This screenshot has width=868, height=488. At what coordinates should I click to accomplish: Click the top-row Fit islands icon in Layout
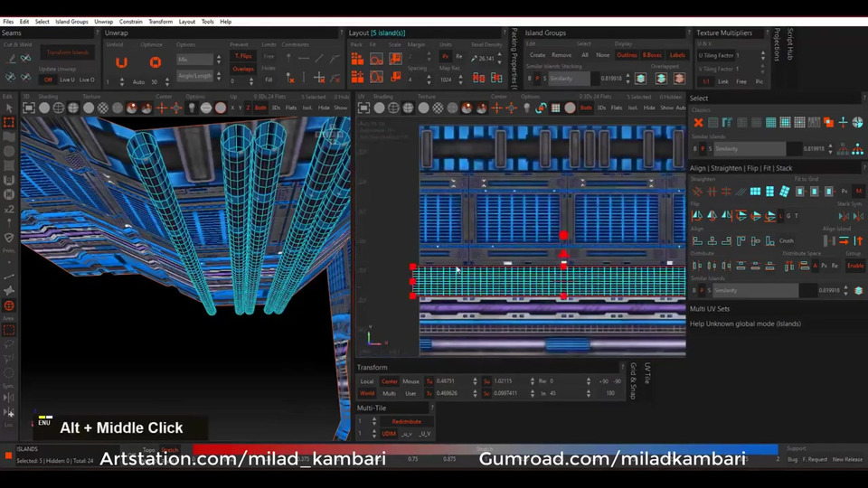(x=376, y=59)
